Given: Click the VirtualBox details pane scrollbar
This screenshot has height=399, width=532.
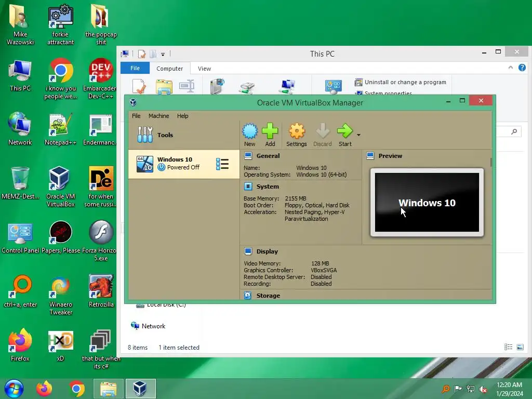Looking at the screenshot, I should click(x=491, y=162).
